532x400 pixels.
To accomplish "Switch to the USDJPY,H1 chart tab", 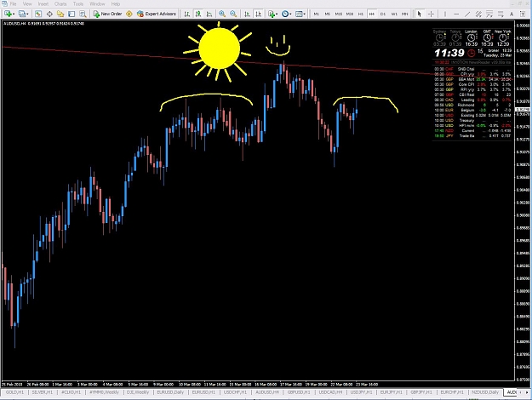I will (x=362, y=392).
